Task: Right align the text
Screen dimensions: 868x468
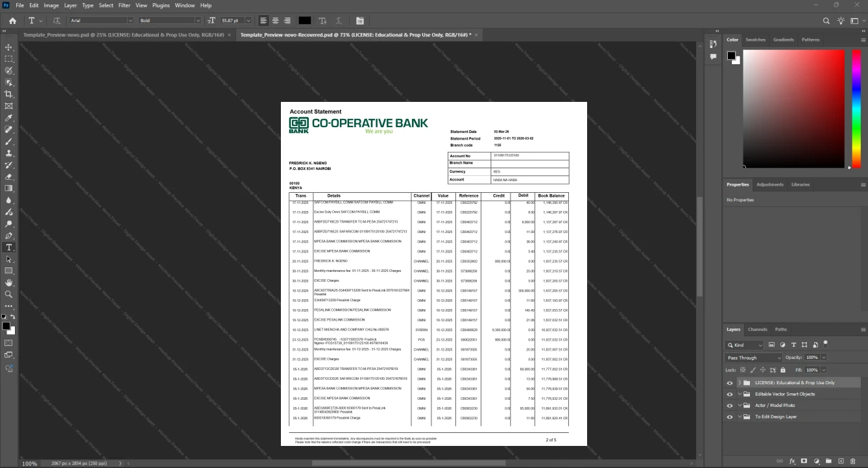Action: [287, 21]
